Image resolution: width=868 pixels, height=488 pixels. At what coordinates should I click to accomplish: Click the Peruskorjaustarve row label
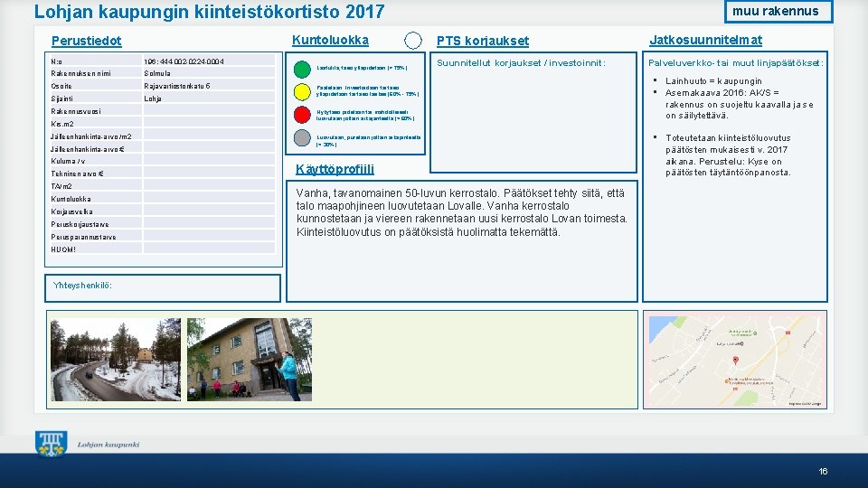point(80,224)
